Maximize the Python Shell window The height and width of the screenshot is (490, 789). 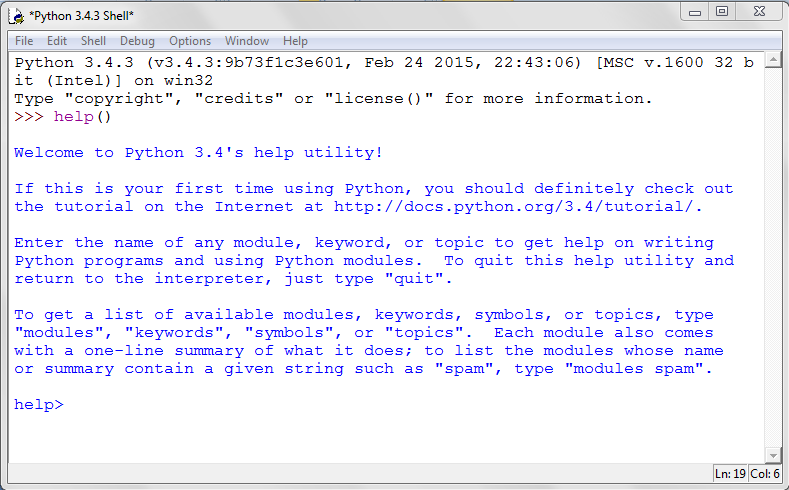(x=722, y=12)
